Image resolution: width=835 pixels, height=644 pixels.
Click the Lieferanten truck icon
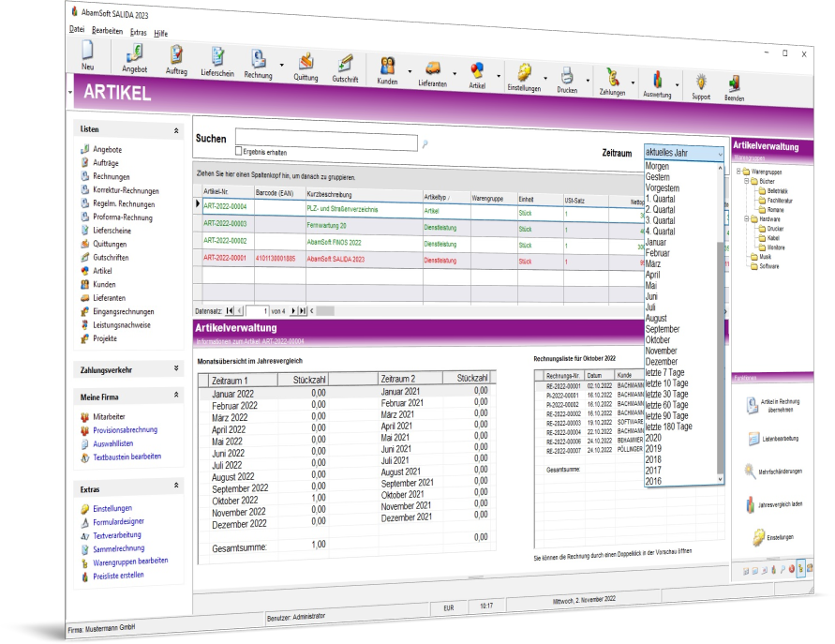point(432,70)
